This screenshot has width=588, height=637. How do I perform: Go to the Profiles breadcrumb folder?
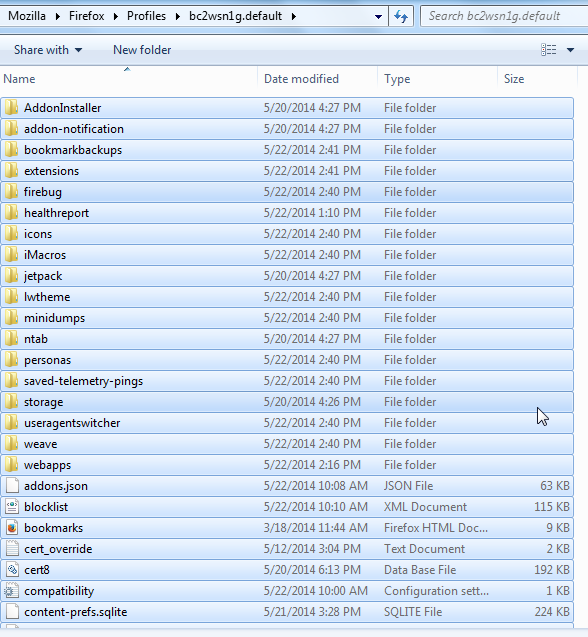pyautogui.click(x=146, y=16)
